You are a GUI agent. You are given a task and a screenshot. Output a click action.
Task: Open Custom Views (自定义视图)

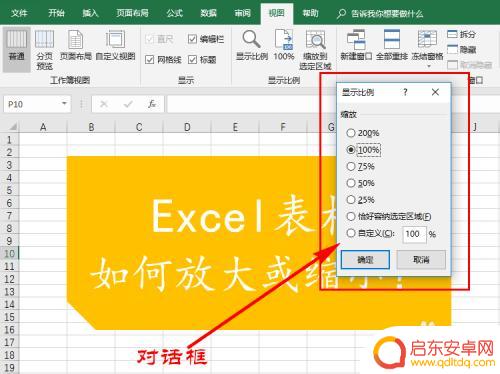click(x=115, y=45)
